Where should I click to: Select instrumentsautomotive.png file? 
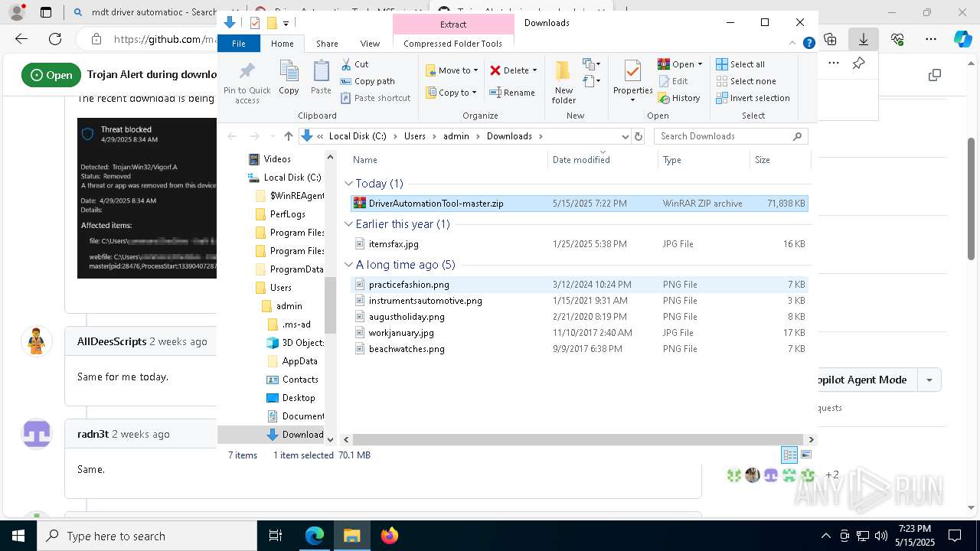tap(579, 301)
